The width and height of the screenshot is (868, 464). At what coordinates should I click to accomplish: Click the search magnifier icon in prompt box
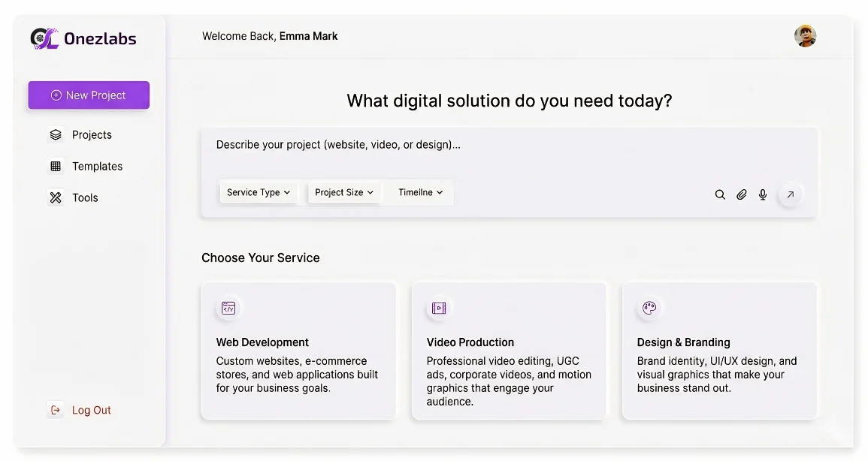coord(720,194)
